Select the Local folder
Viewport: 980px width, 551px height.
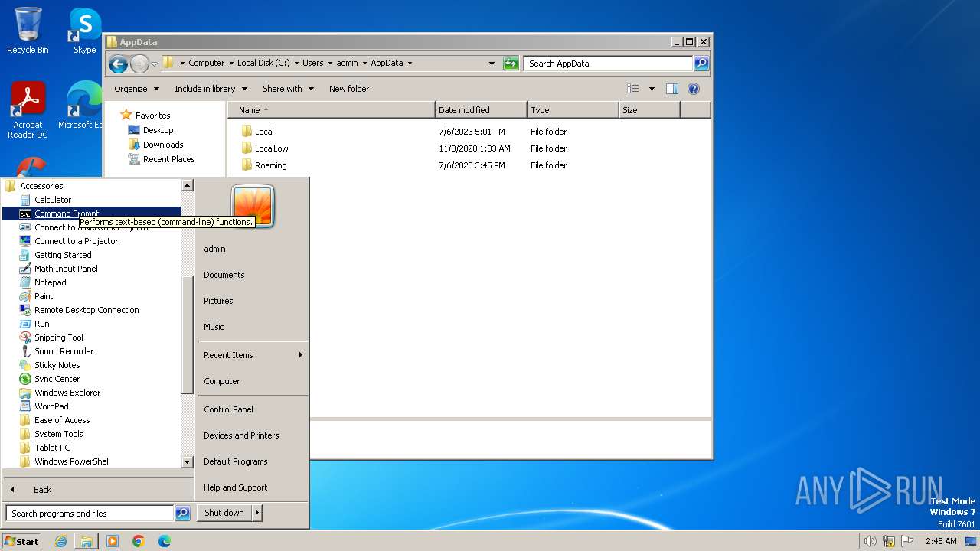(x=264, y=132)
